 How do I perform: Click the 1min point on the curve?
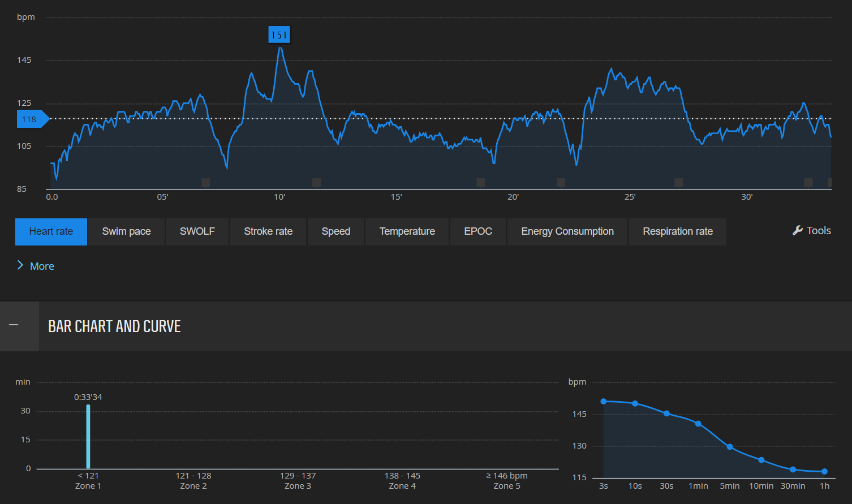[x=698, y=424]
